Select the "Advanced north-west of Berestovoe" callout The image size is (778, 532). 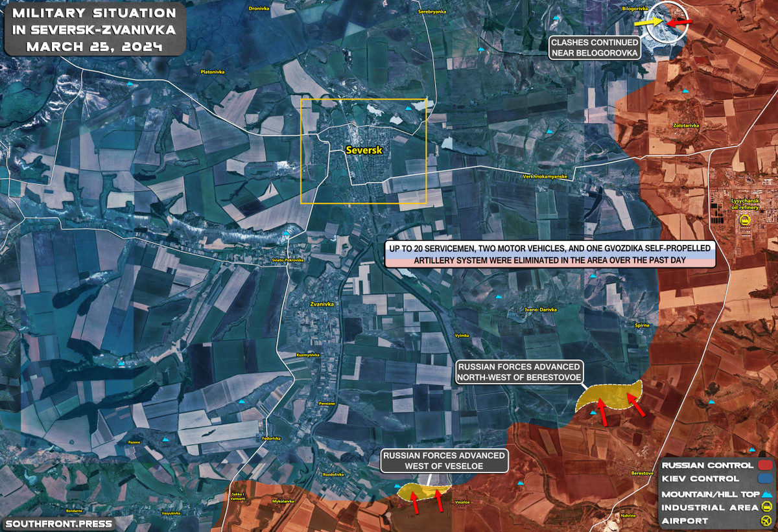pos(519,372)
